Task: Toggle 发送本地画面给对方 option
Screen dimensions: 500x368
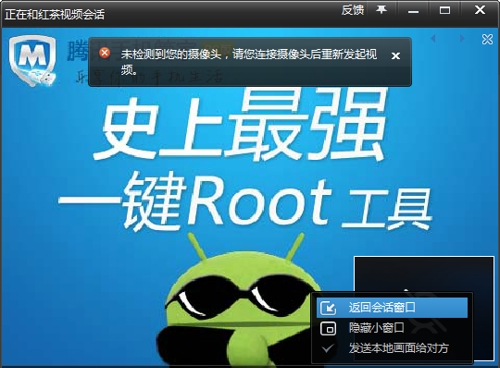Action: pyautogui.click(x=392, y=348)
